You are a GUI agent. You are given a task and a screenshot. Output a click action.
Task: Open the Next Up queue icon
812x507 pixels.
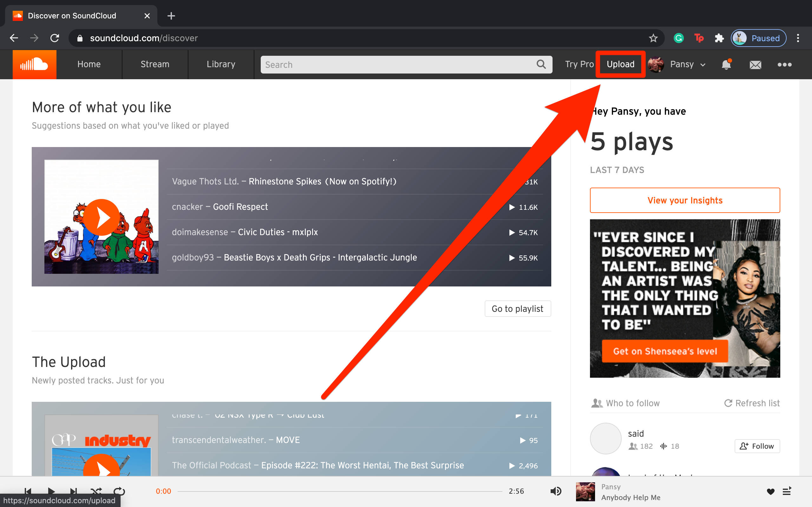787,491
